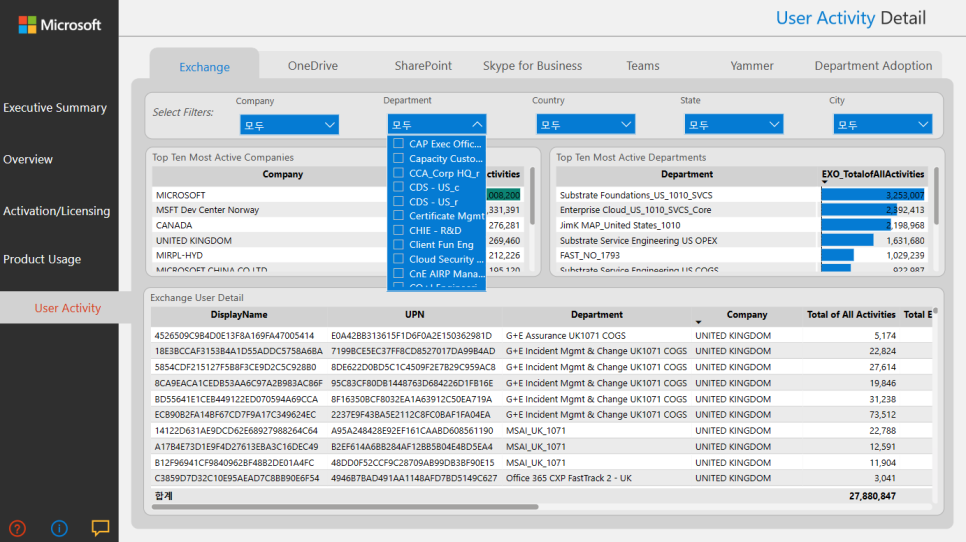The width and height of the screenshot is (966, 542).
Task: Expand the State filter dropdown
Action: (x=734, y=124)
